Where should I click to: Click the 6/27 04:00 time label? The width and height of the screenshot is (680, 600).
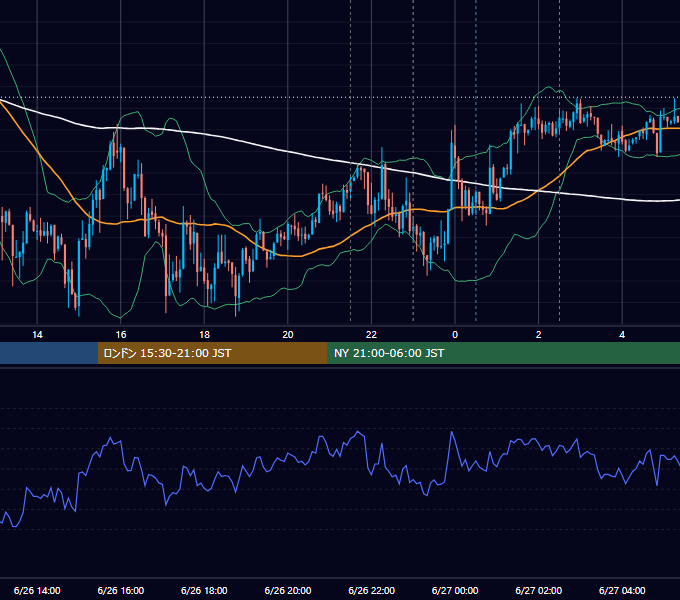622,590
